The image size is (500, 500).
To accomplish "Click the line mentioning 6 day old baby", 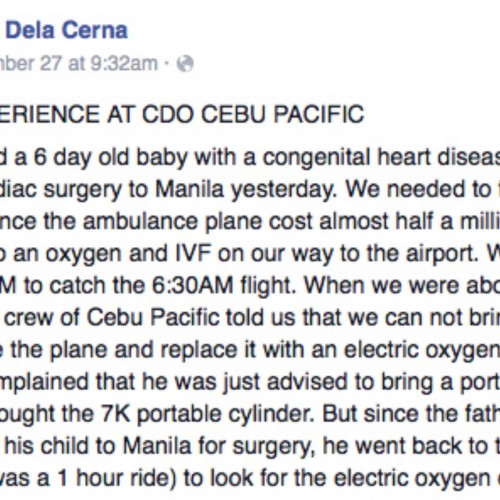I will pyautogui.click(x=250, y=158).
